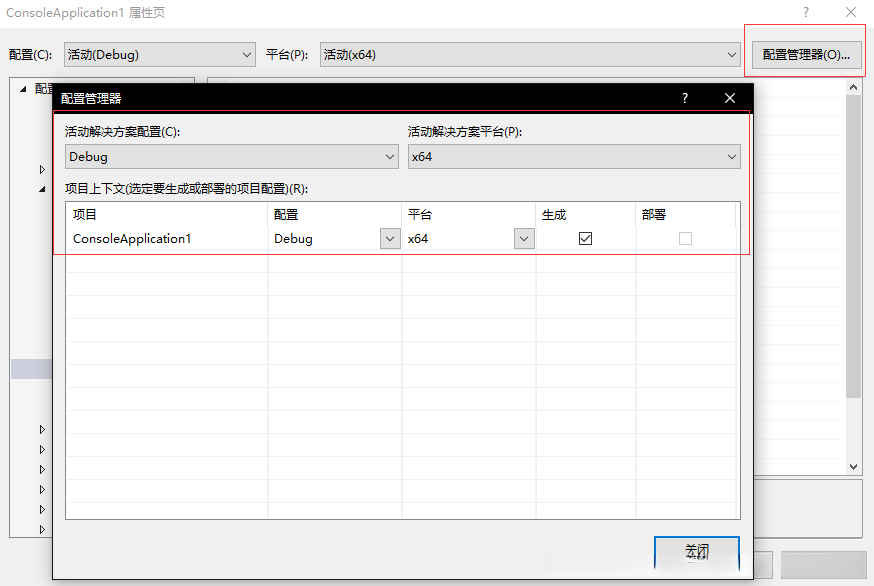This screenshot has width=874, height=586.
Task: Open the active solution platform x64 dropdown
Action: point(731,157)
